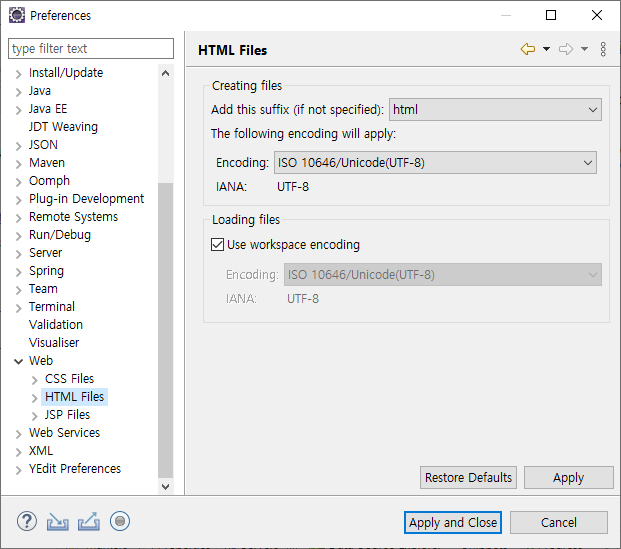This screenshot has width=621, height=549.
Task: Open the Help icon at bottom left
Action: point(27,521)
